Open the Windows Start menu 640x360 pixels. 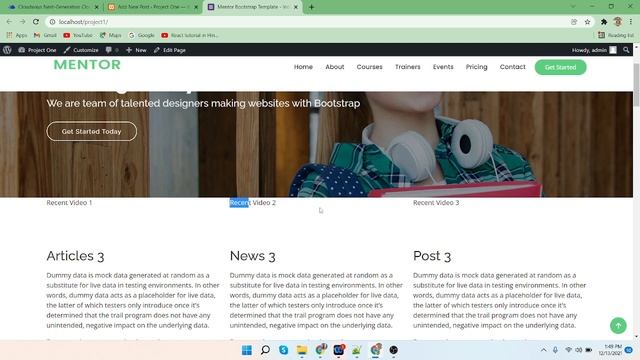coord(247,350)
